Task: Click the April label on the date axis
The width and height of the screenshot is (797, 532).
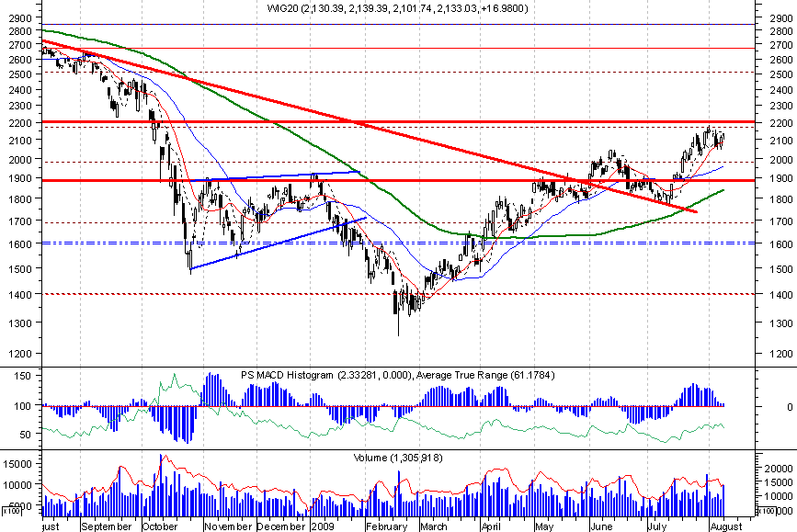Action: pos(491,526)
